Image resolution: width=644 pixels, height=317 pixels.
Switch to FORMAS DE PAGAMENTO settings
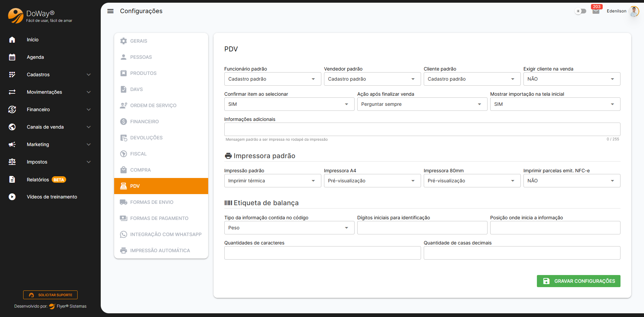pyautogui.click(x=159, y=218)
